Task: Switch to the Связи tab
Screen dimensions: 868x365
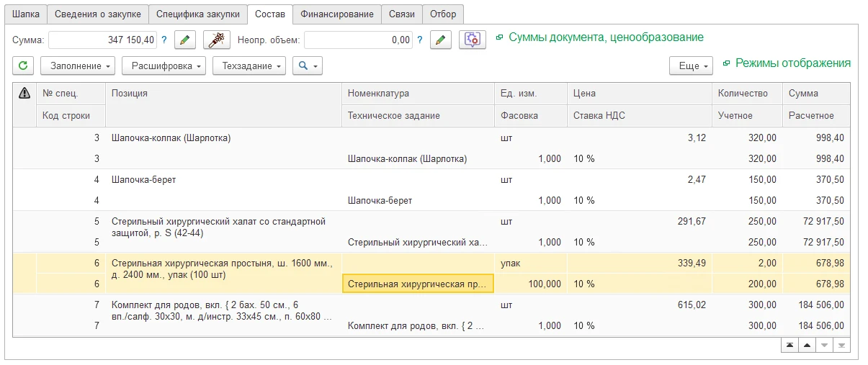Action: pyautogui.click(x=401, y=14)
